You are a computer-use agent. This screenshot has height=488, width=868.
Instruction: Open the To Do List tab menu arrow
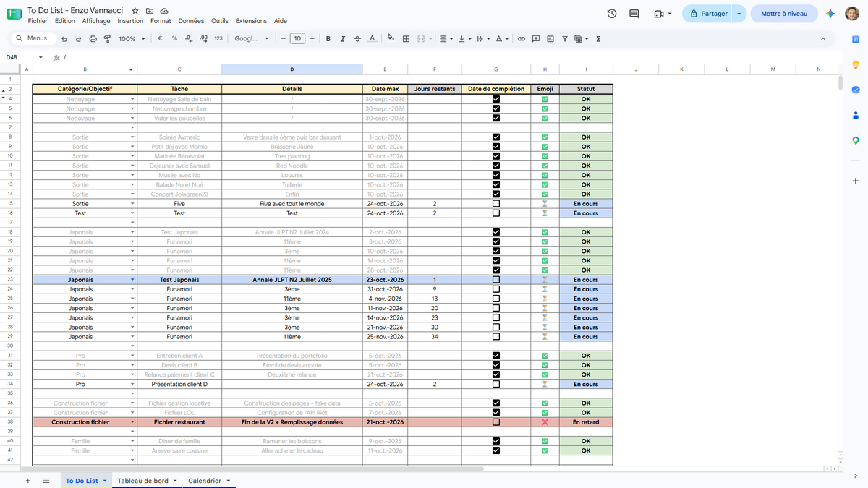point(105,481)
